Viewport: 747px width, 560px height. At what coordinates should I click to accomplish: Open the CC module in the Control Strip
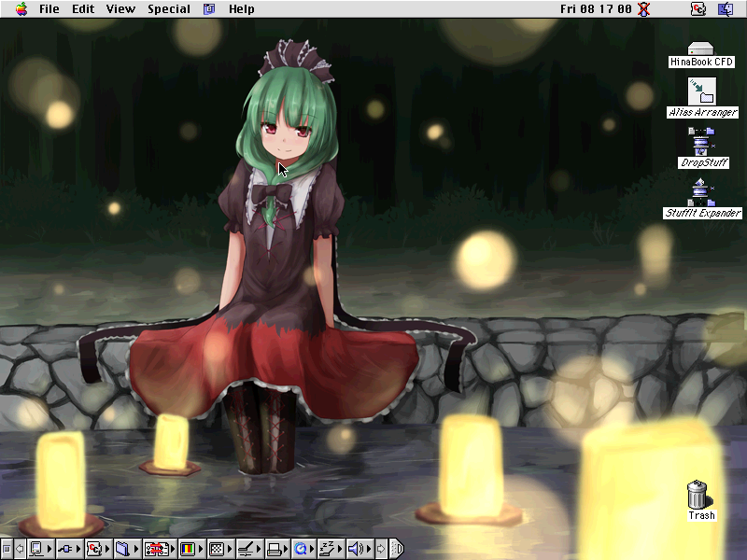point(98,549)
